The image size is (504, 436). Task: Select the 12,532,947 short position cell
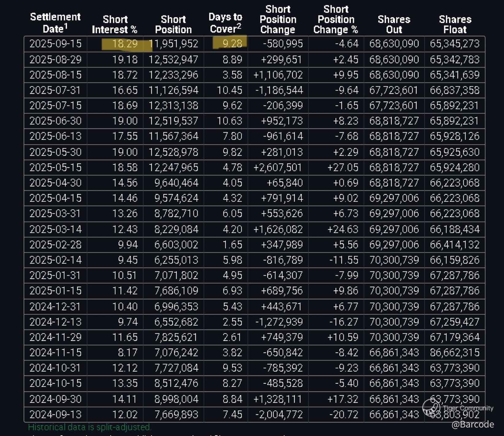pyautogui.click(x=174, y=60)
